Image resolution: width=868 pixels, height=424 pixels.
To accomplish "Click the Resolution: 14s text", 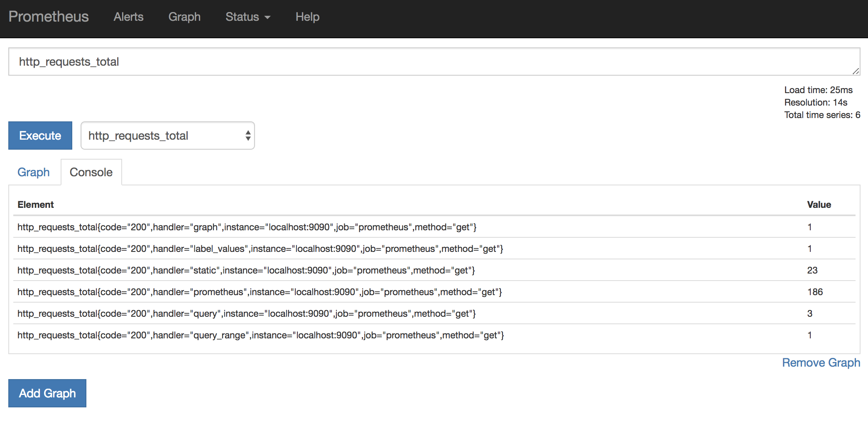I will point(816,102).
